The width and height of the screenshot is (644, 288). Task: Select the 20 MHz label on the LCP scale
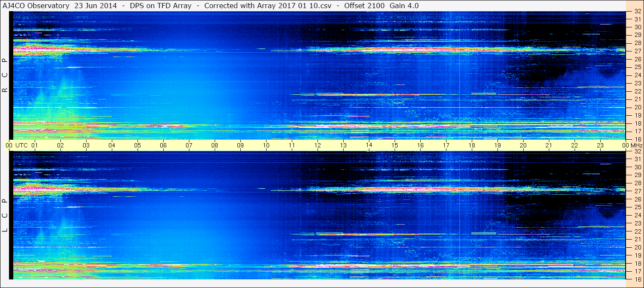(x=637, y=247)
